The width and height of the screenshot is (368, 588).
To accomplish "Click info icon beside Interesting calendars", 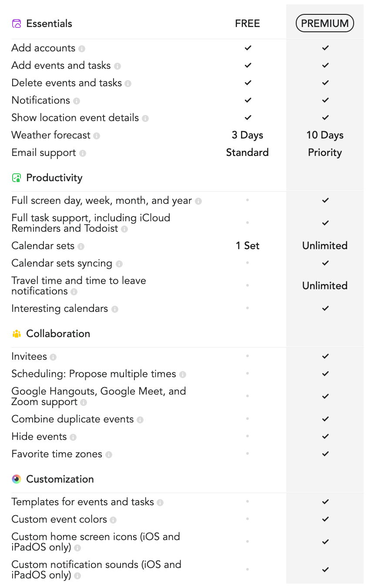I will (x=115, y=309).
